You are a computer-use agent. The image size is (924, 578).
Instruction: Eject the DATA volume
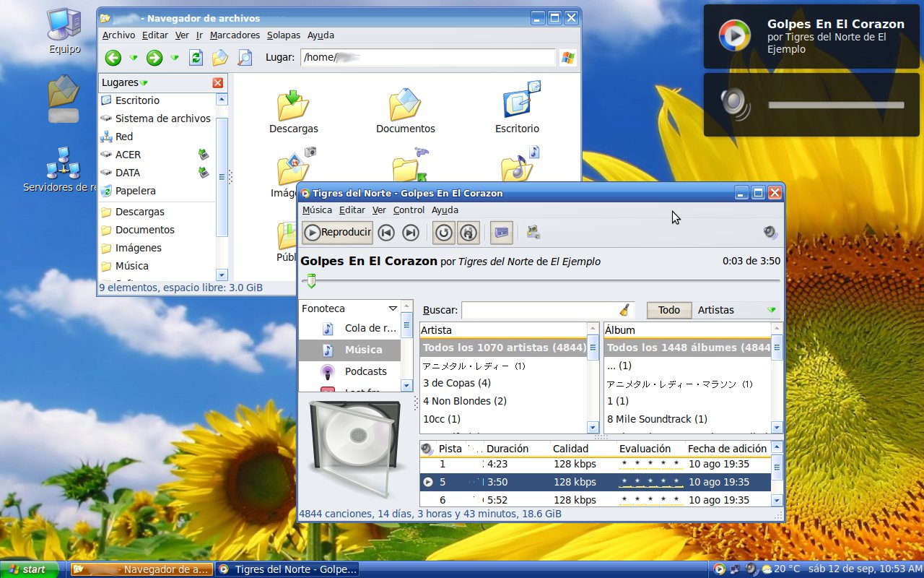(x=204, y=172)
